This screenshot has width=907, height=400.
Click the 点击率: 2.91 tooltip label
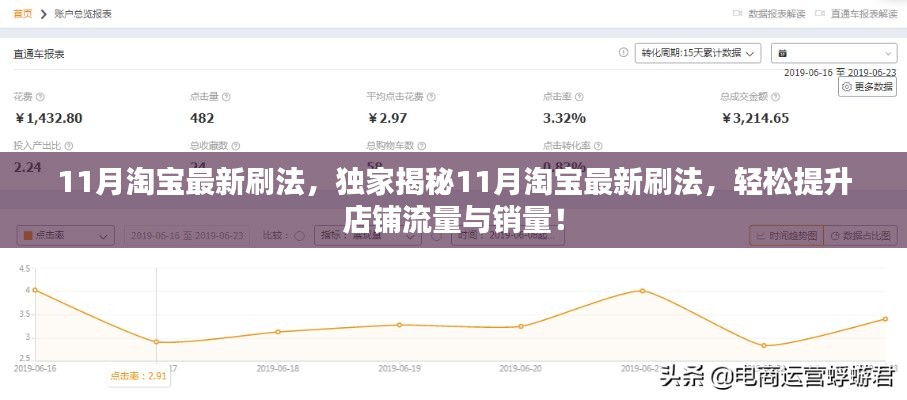click(x=138, y=376)
